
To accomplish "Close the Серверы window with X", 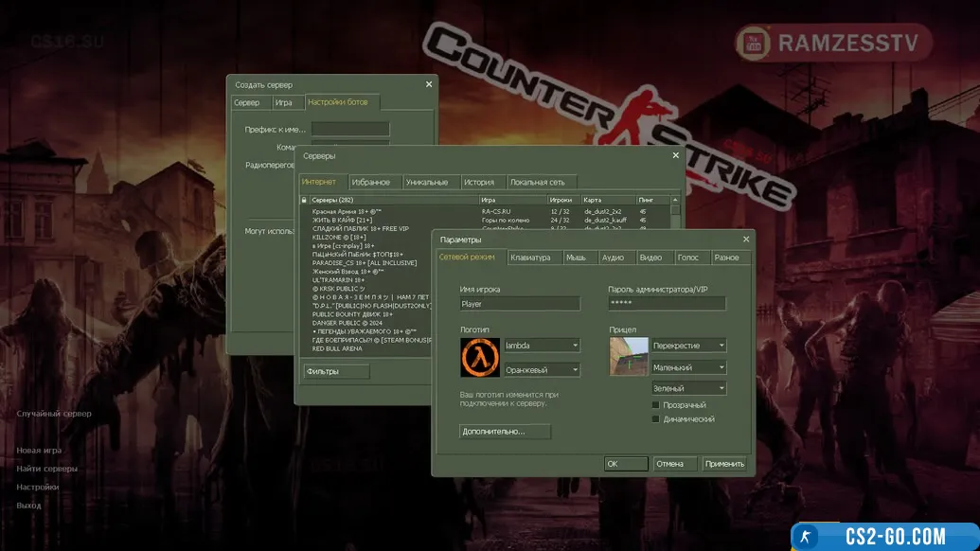I will click(x=675, y=155).
